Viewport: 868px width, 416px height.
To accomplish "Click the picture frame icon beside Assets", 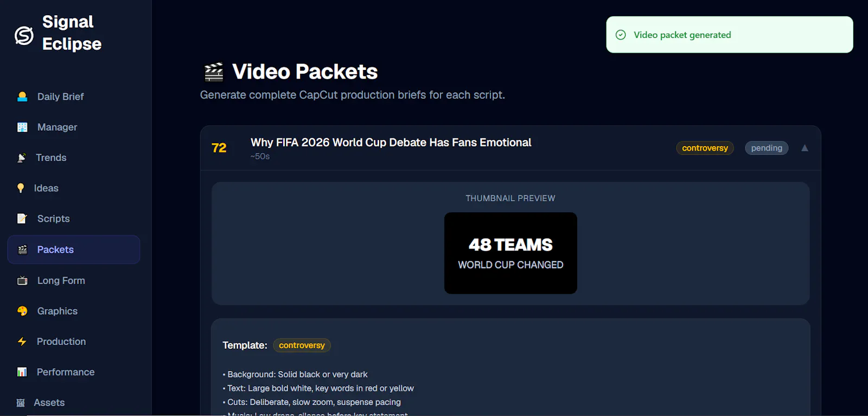I will click(x=21, y=402).
